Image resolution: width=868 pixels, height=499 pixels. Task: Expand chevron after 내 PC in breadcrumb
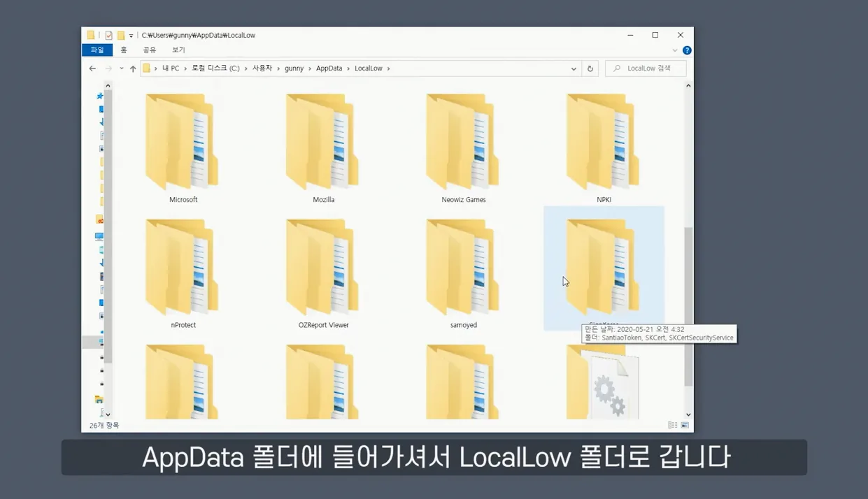tap(186, 68)
